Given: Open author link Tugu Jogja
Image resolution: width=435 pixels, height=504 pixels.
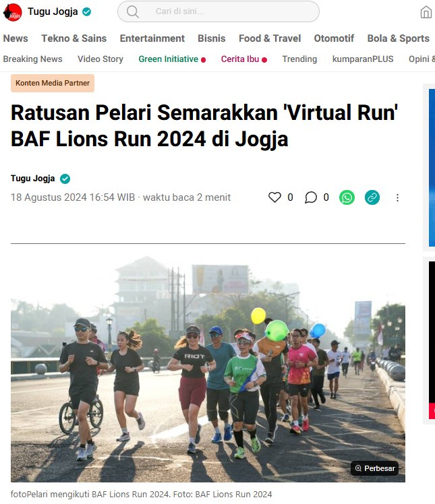Looking at the screenshot, I should click(x=32, y=179).
